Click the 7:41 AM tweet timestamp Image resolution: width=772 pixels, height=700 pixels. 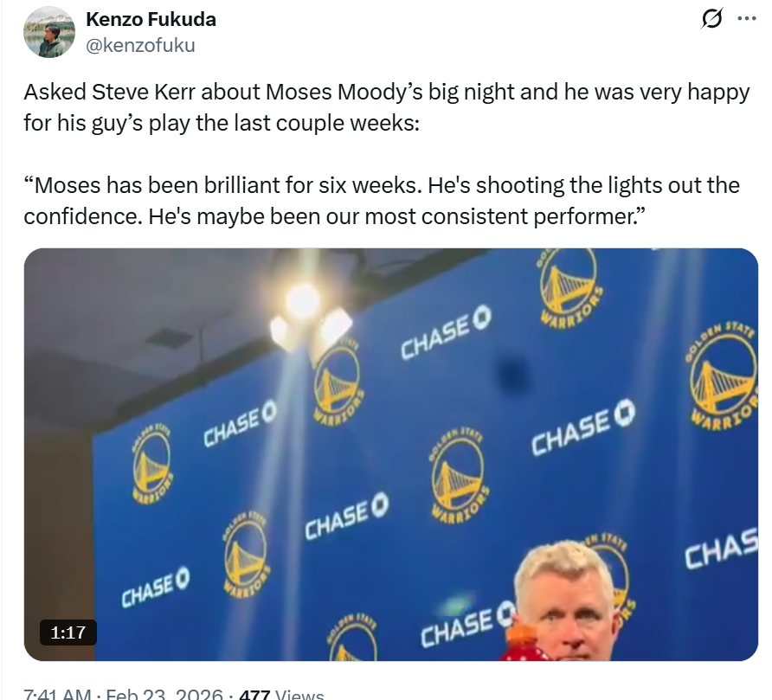pos(58,694)
